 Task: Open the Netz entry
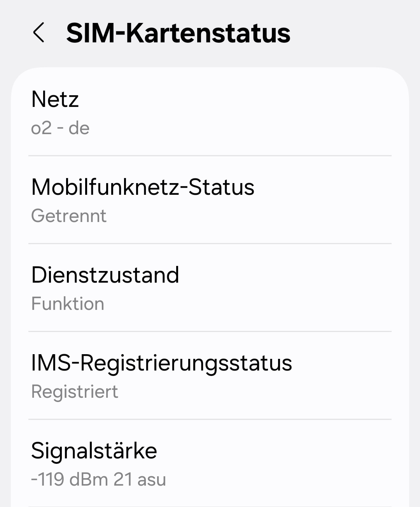210,112
